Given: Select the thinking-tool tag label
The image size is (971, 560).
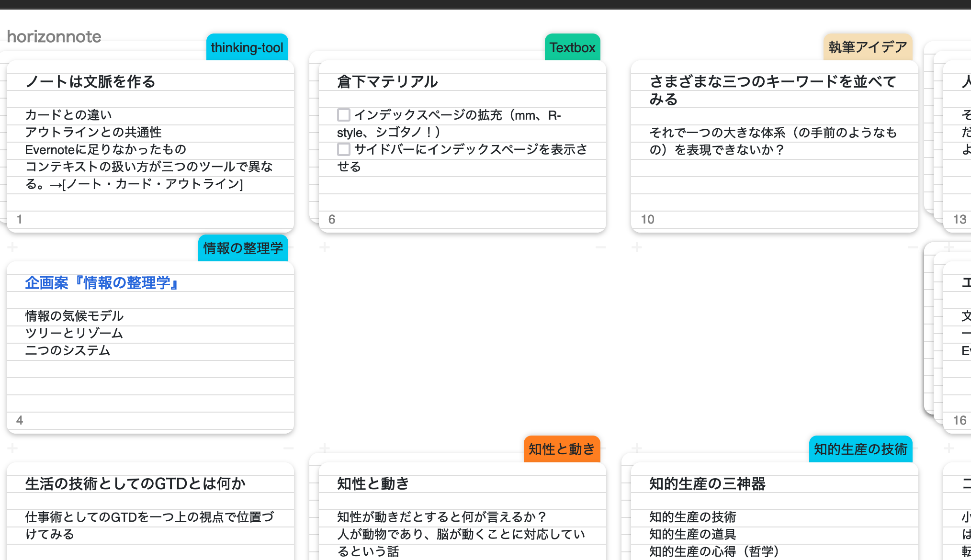Looking at the screenshot, I should [x=247, y=47].
